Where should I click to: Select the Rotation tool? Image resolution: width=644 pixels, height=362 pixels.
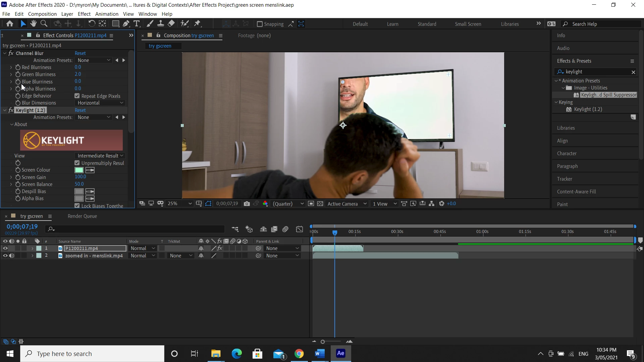[x=91, y=23]
